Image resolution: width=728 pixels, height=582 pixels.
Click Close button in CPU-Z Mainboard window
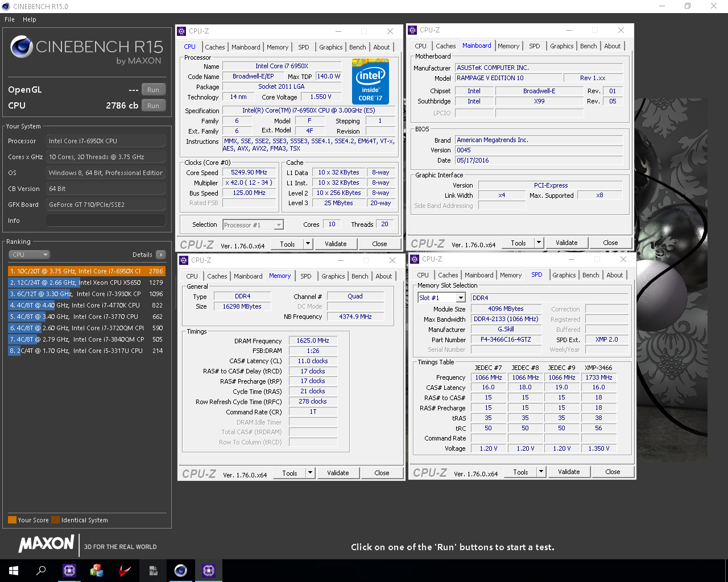pyautogui.click(x=610, y=243)
